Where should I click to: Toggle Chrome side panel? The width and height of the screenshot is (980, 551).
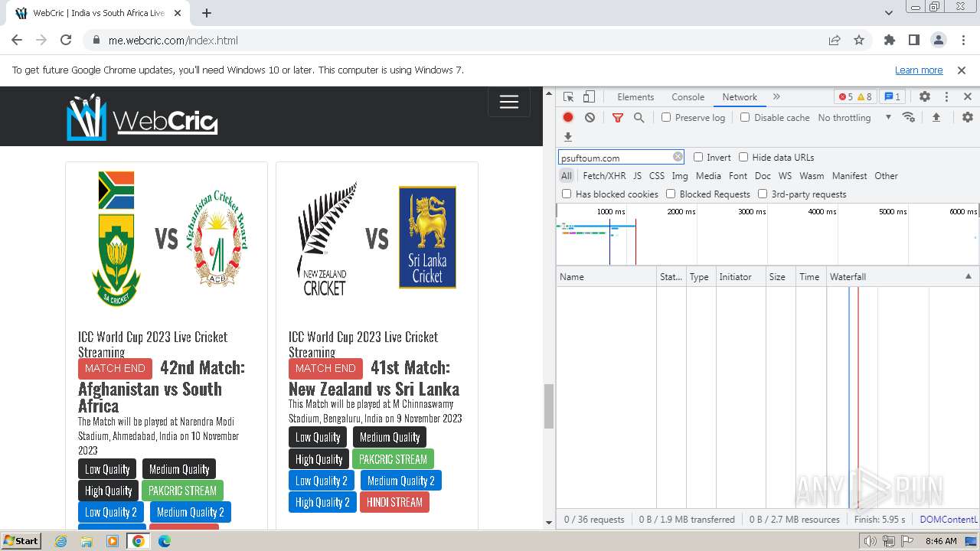point(914,41)
